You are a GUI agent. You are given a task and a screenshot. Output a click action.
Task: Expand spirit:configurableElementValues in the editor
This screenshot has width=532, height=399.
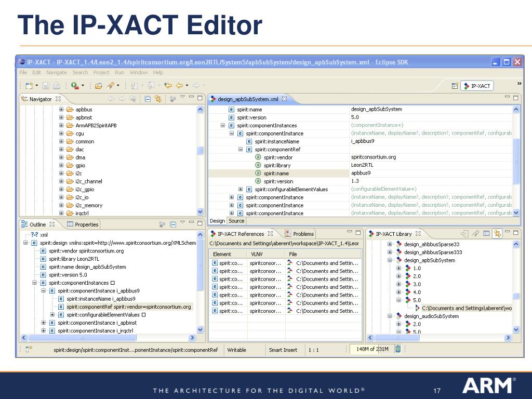(x=240, y=189)
